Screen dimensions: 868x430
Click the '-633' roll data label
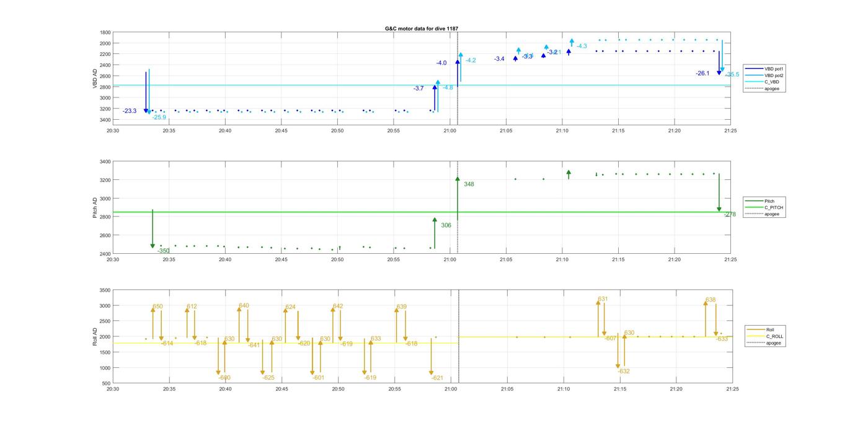[722, 339]
